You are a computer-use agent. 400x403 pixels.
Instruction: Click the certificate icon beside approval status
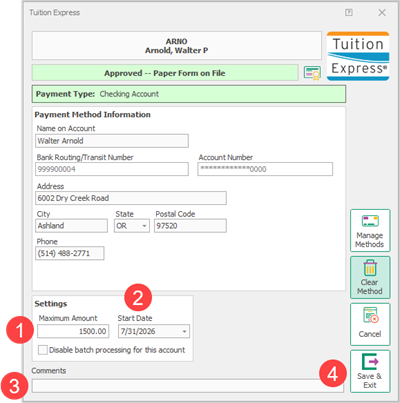click(x=312, y=73)
